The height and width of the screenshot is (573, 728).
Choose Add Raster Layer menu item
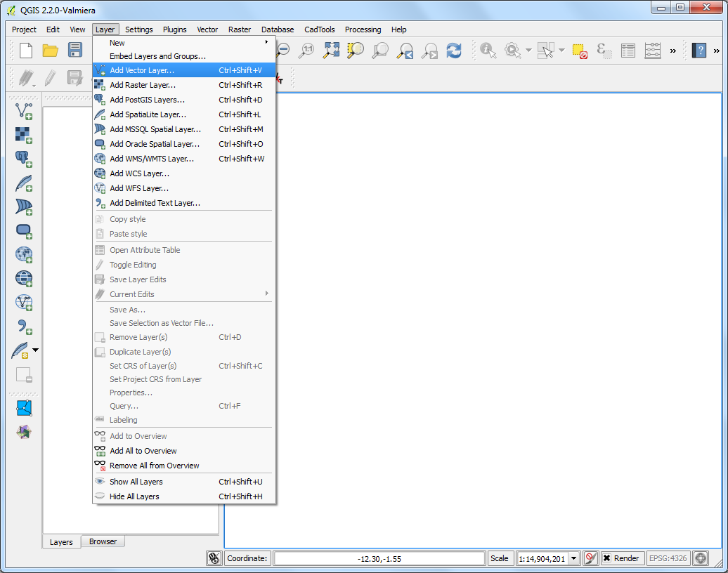[x=184, y=85]
